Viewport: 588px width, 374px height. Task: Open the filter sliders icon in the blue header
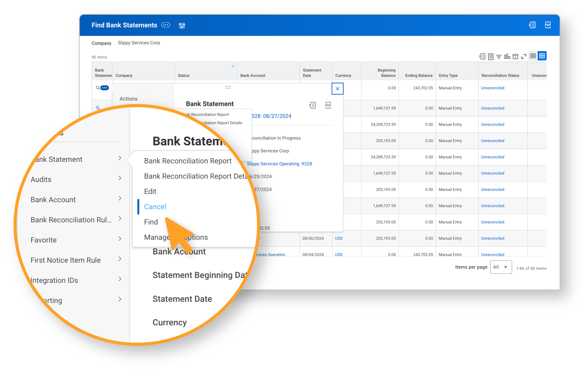182,25
